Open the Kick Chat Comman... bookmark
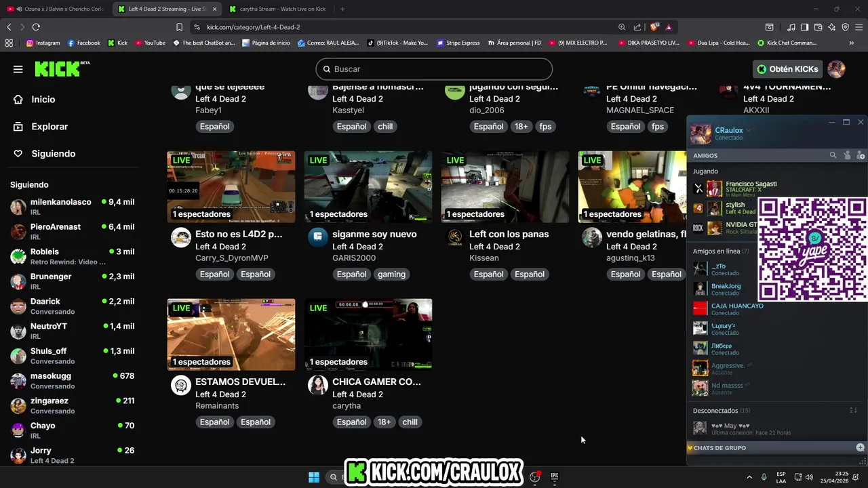The image size is (868, 488). tap(787, 43)
